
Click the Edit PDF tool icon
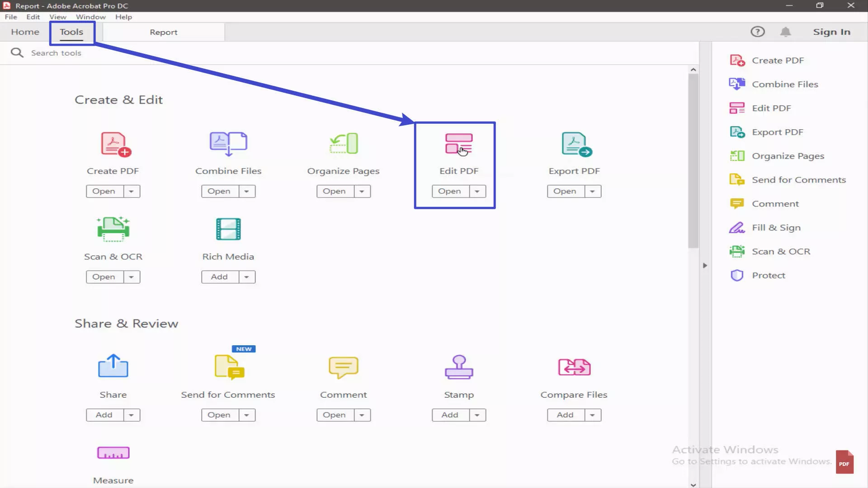click(x=458, y=144)
